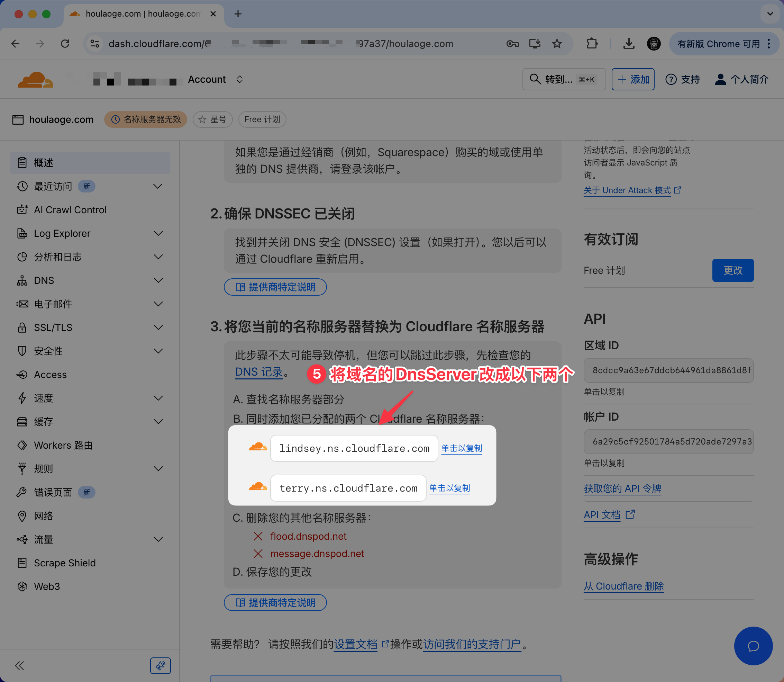Click the 区域 ID field to copy
The height and width of the screenshot is (682, 784).
pos(668,370)
